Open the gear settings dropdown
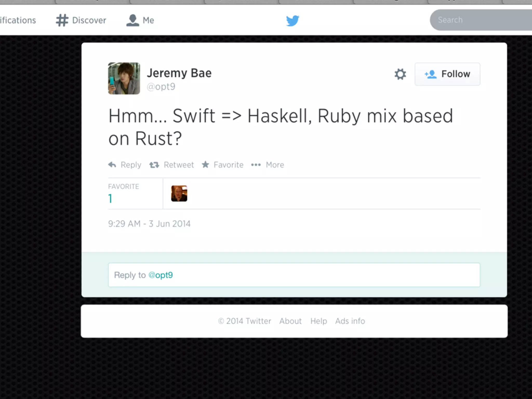532x399 pixels. coord(400,74)
